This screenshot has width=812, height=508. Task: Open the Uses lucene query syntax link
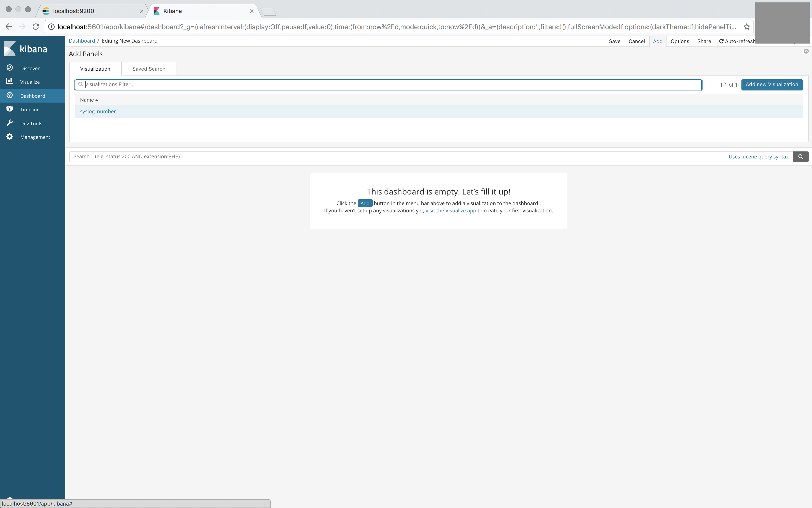[758, 157]
